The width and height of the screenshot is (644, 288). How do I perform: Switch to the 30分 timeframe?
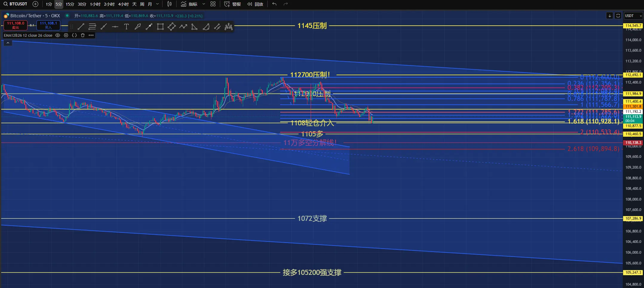pyautogui.click(x=82, y=4)
